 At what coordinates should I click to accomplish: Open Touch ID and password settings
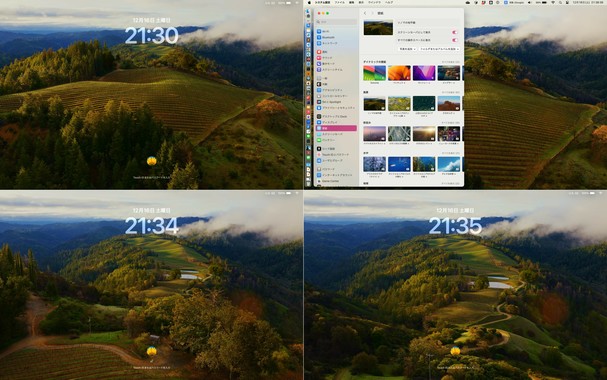[x=336, y=154]
